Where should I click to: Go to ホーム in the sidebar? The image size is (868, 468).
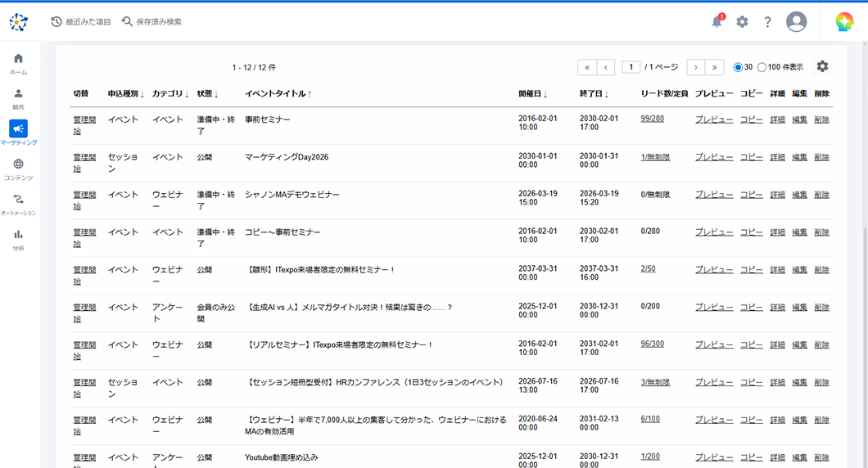point(18,64)
